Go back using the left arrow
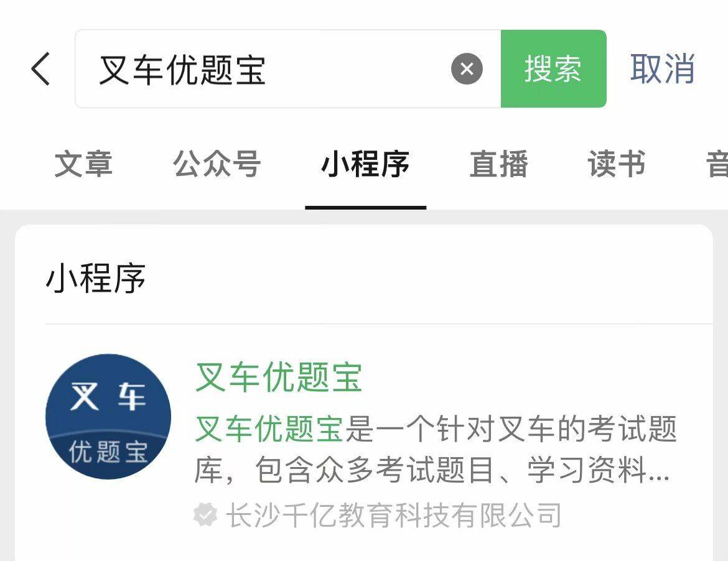Screen dimensions: 728x561 pyautogui.click(x=40, y=68)
